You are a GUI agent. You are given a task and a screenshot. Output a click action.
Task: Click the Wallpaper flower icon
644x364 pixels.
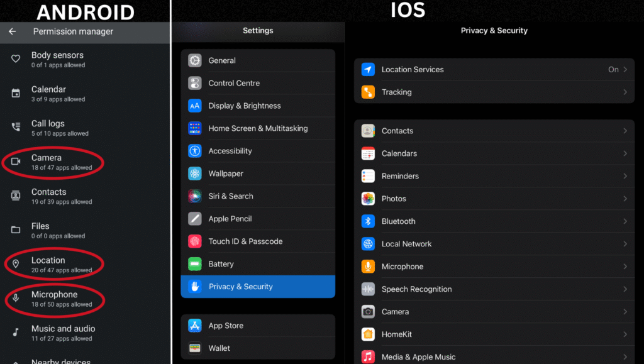[195, 173]
